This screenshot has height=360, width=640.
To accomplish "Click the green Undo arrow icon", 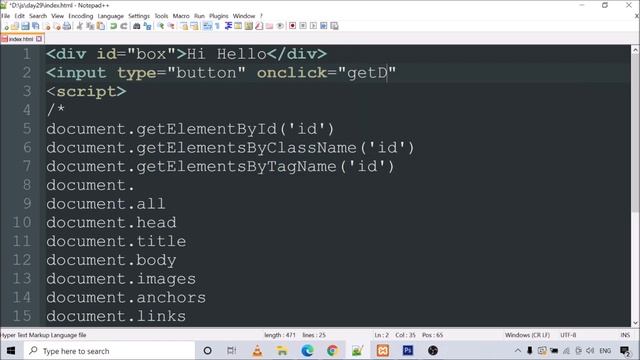I will [x=113, y=26].
